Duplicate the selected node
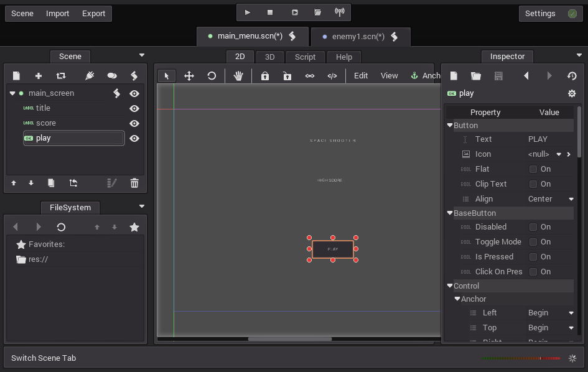Screen dimensions: 588x372 click(x=51, y=183)
